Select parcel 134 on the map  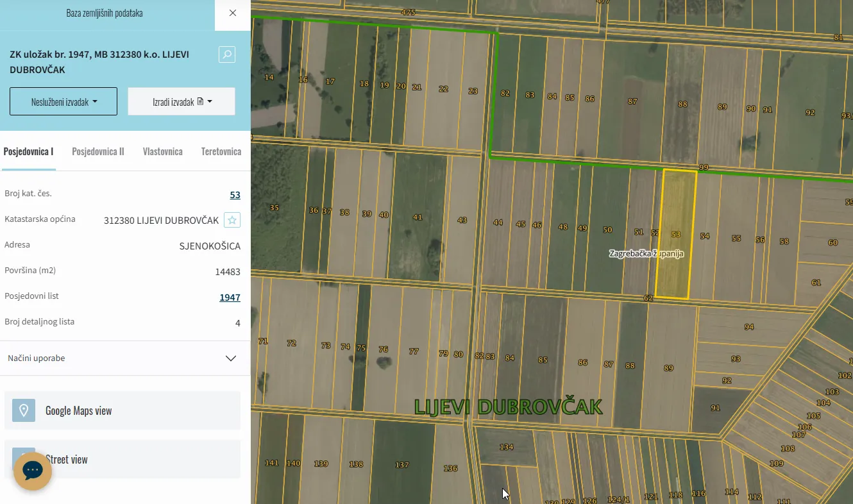point(507,447)
